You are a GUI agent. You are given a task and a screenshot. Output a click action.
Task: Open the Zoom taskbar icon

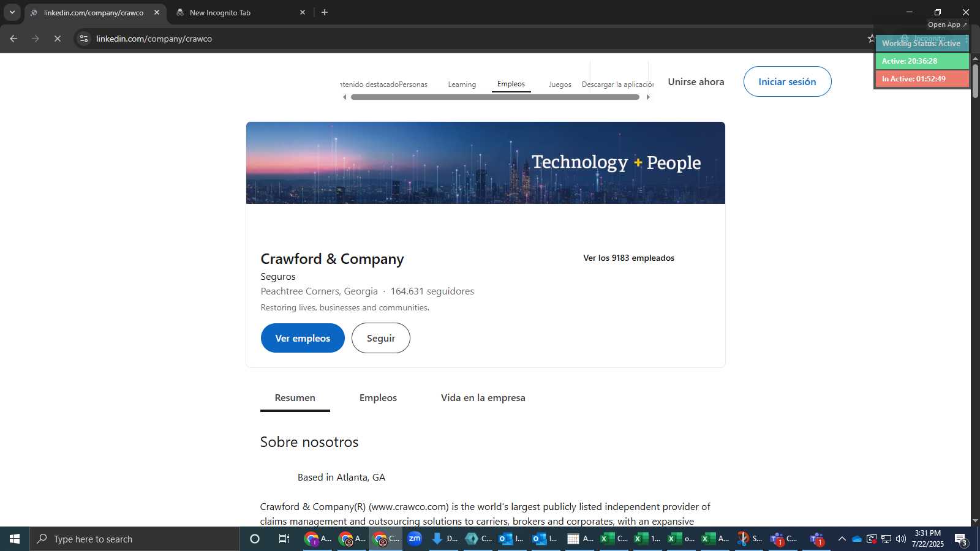point(415,539)
